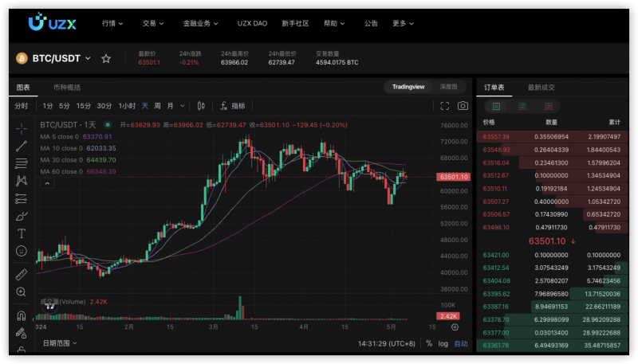This screenshot has width=638, height=364.
Task: Activate the zoom in tool
Action: [22, 292]
